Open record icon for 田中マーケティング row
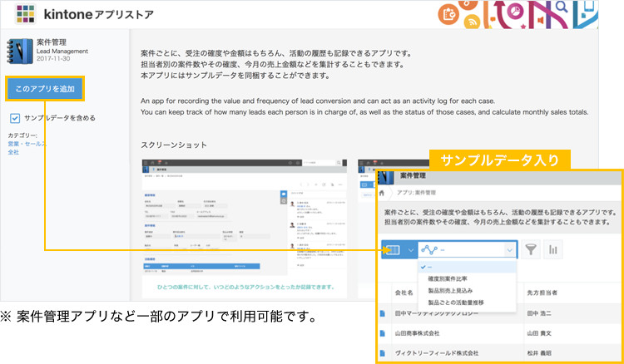 [x=383, y=313]
